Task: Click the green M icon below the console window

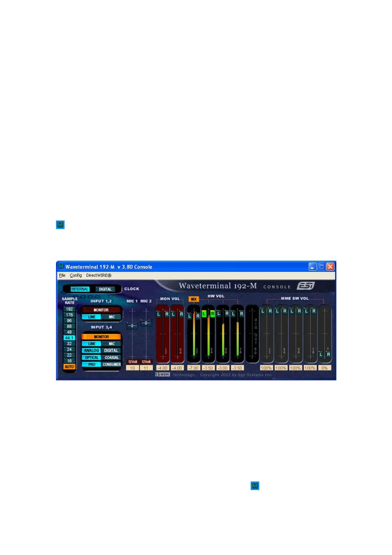Action: (255, 486)
